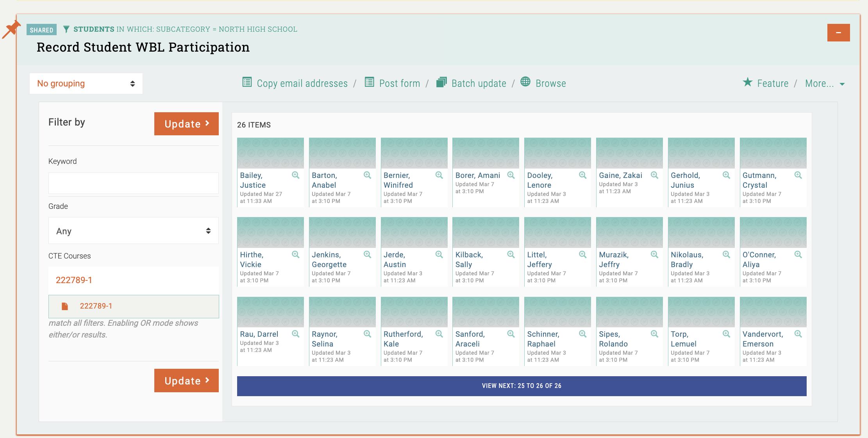Click the Feature link
The height and width of the screenshot is (438, 868).
pos(773,83)
